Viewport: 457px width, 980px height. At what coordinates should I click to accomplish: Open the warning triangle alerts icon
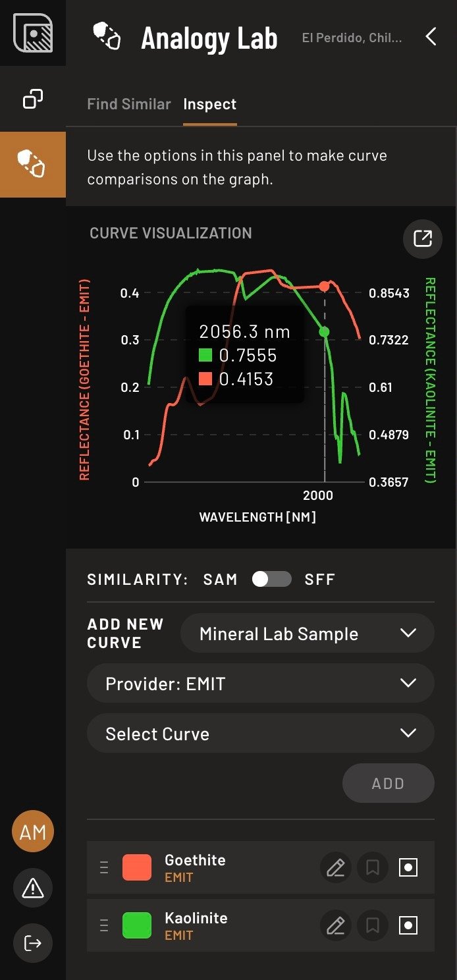pos(33,888)
